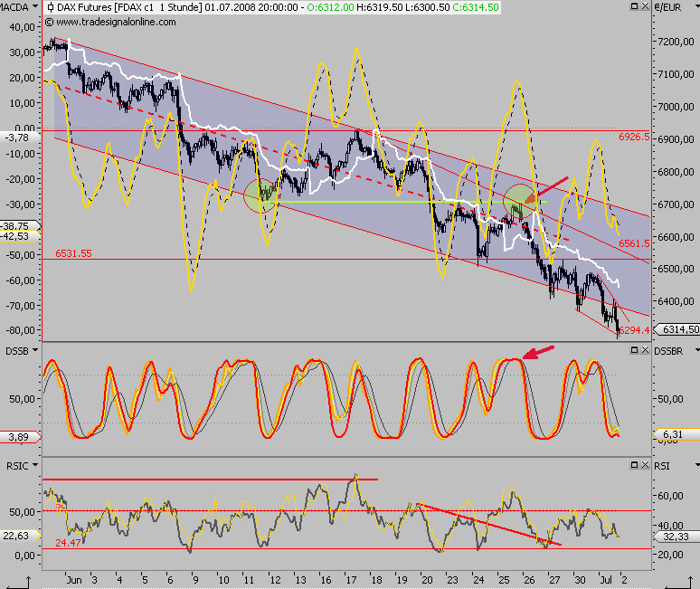
Task: Click the C:6314.50 close value in title
Action: (476, 7)
